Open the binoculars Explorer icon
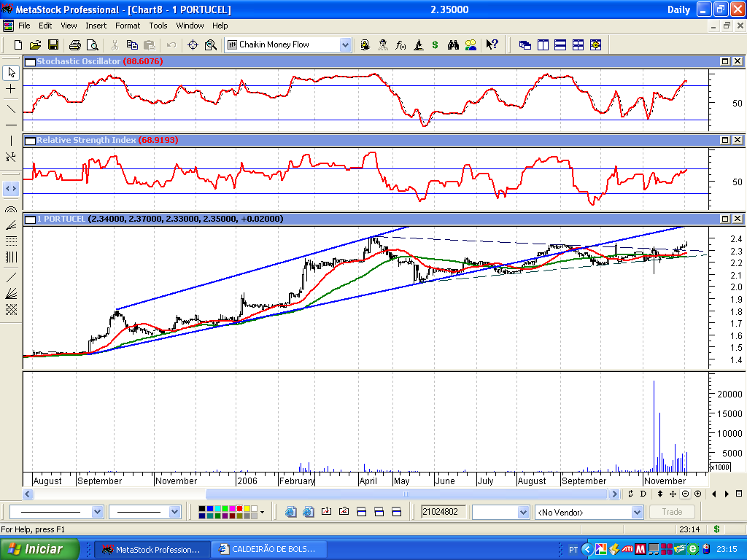 point(453,45)
